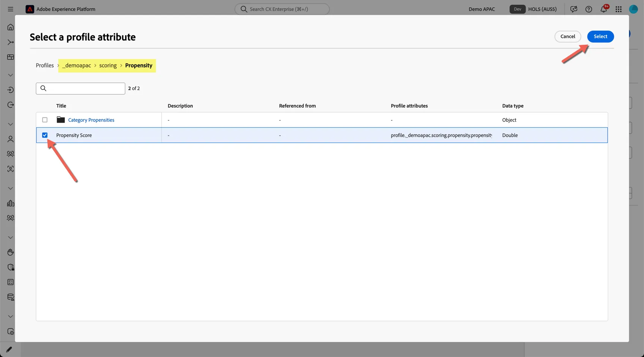The image size is (644, 357).
Task: Click the sidebar destinations arrow-out icon
Action: click(x=10, y=105)
